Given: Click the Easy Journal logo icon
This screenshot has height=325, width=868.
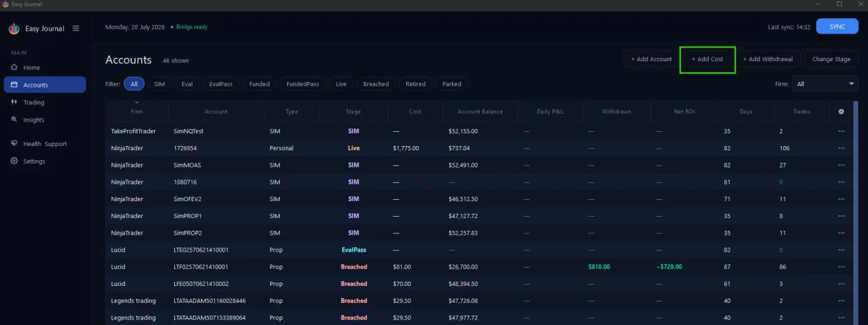Looking at the screenshot, I should pyautogui.click(x=14, y=29).
